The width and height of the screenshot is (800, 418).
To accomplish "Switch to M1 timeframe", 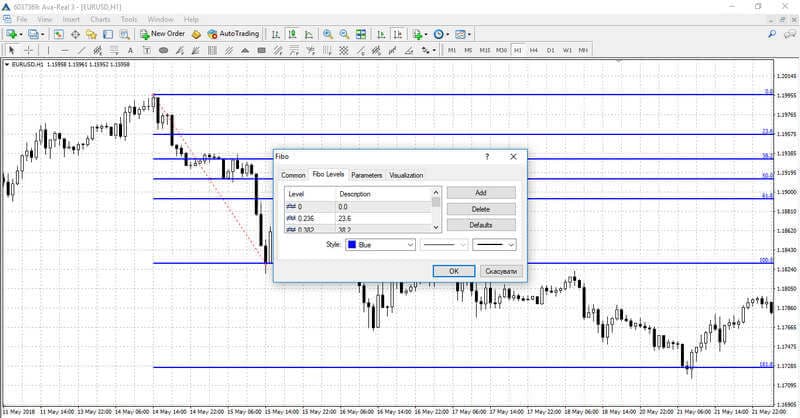I will click(x=452, y=50).
